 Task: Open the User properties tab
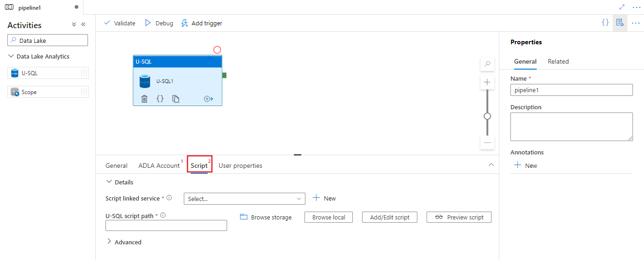click(240, 165)
